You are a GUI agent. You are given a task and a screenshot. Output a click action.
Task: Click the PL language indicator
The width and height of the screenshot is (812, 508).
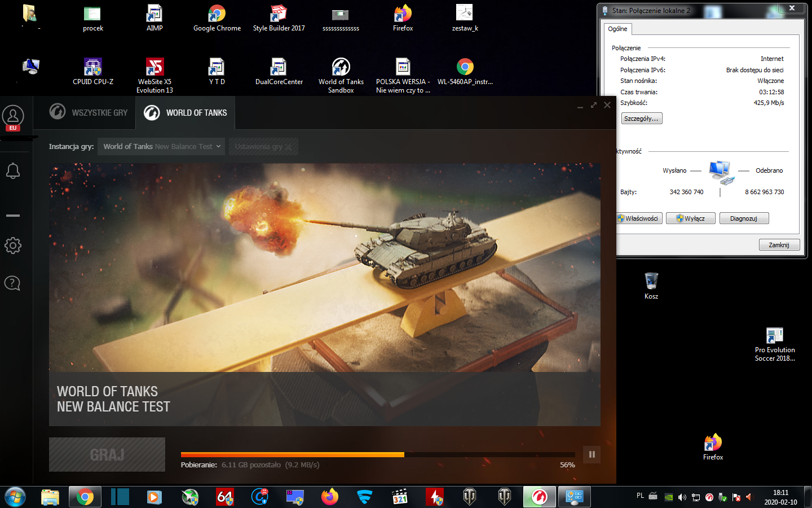point(640,496)
